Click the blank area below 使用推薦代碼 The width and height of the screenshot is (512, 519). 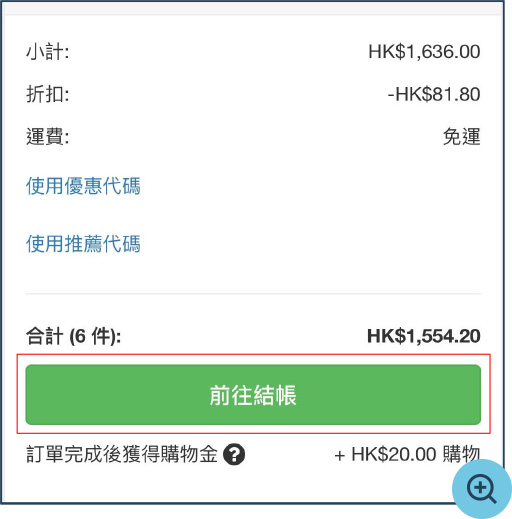(253, 273)
